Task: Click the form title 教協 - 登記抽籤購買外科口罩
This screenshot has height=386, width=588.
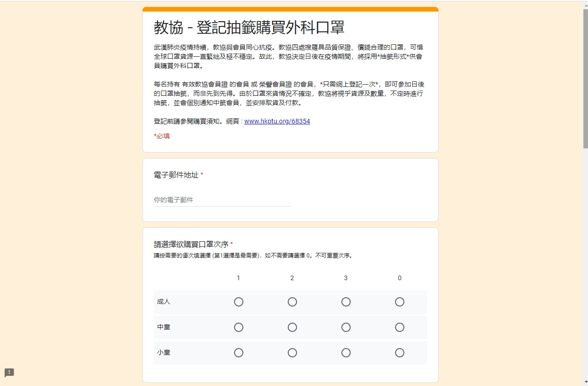Action: pyautogui.click(x=249, y=28)
